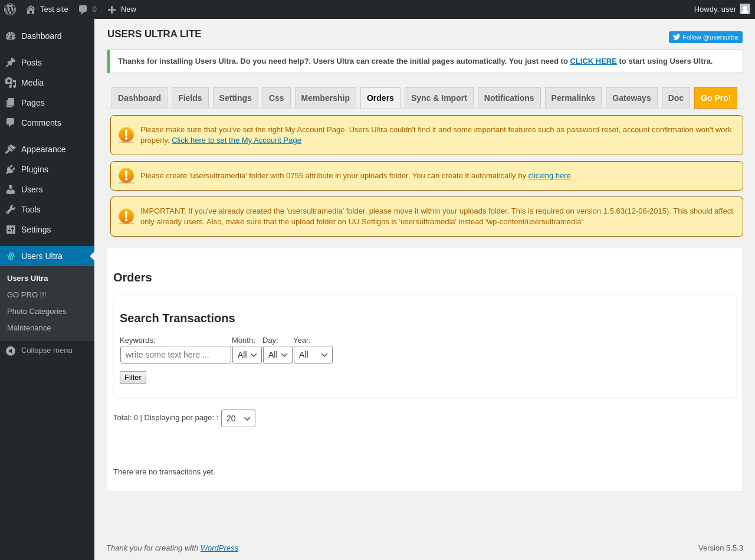The width and height of the screenshot is (755, 560).
Task: Click the user avatar in admin bar
Action: click(745, 9)
